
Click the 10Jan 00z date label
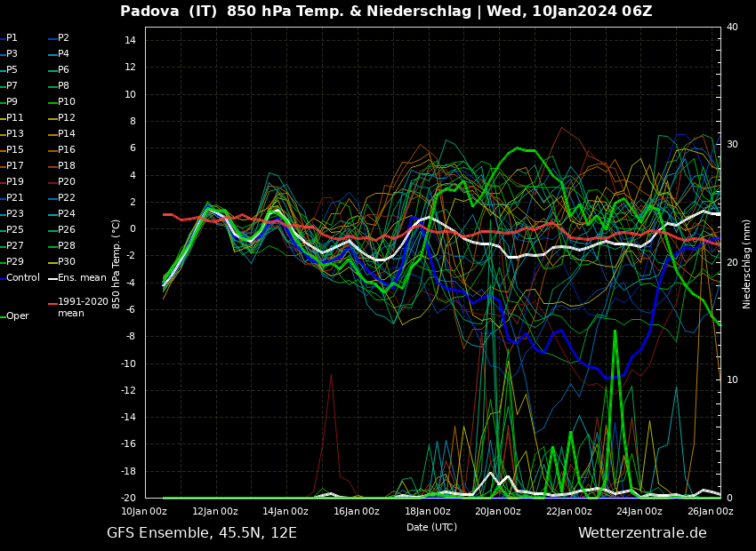coord(144,512)
